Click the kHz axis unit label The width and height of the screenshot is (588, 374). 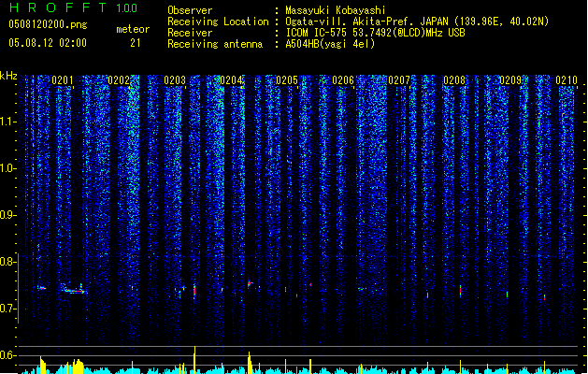tap(8, 76)
